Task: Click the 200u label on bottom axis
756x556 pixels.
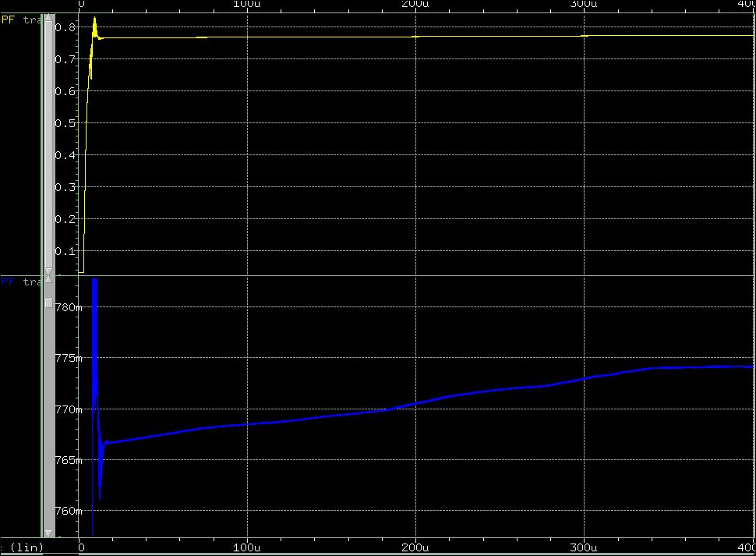Action: point(415,547)
